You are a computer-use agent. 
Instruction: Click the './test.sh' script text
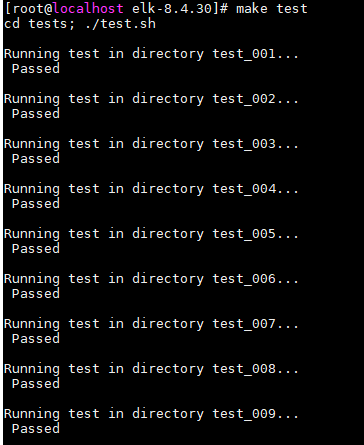pyautogui.click(x=120, y=23)
